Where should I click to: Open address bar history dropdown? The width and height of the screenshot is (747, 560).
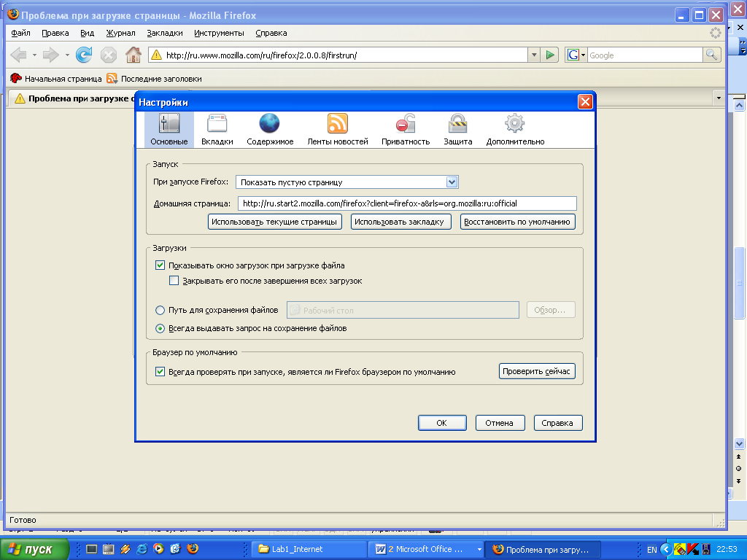tap(534, 55)
